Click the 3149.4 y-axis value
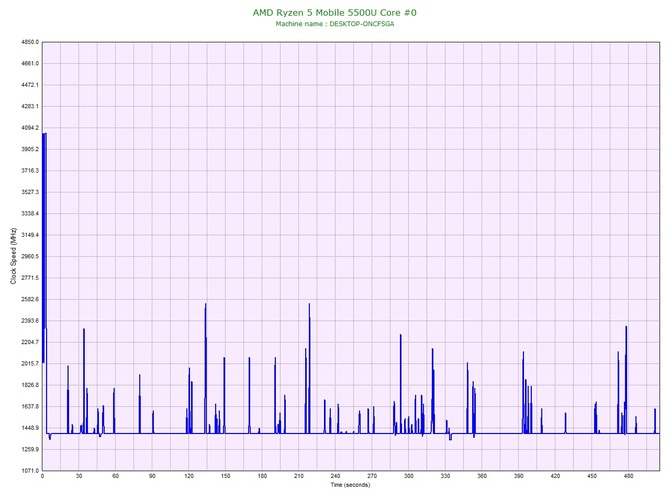This screenshot has height=502, width=670. pyautogui.click(x=29, y=235)
